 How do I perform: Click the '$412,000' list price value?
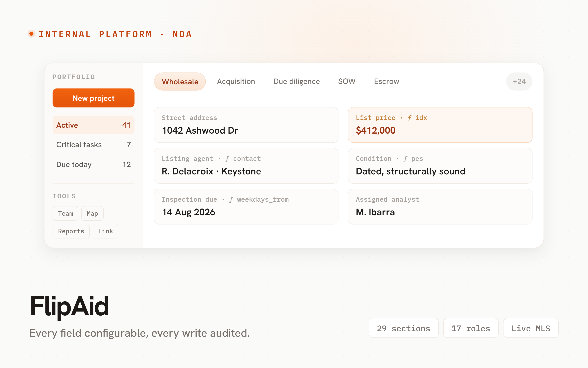(x=376, y=131)
